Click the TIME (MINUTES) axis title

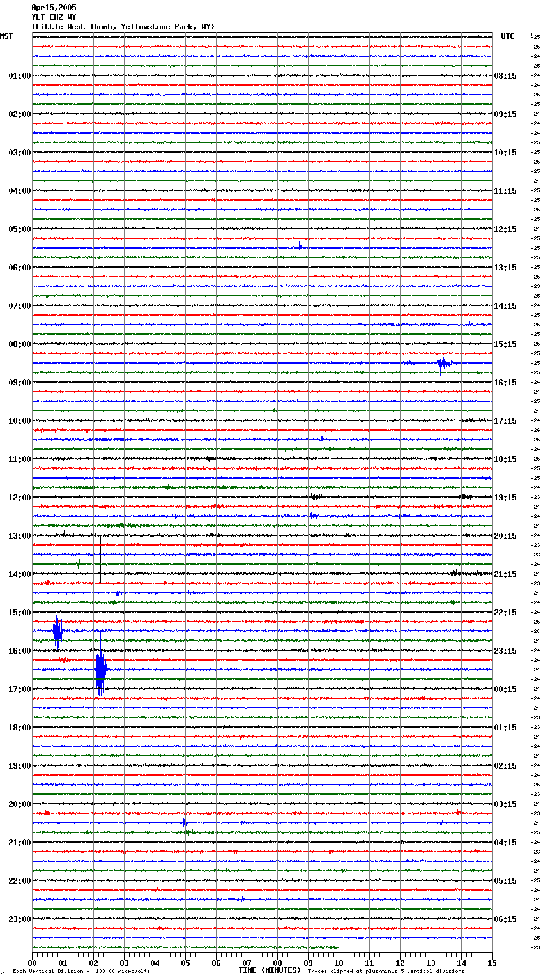pyautogui.click(x=270, y=970)
